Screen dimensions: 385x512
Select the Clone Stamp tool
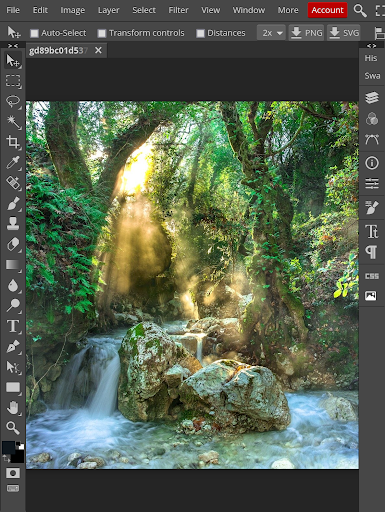coord(13,223)
